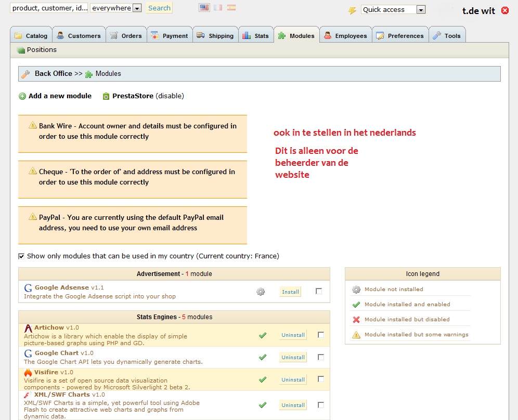Click the lightning bolt quick access icon

[x=352, y=10]
